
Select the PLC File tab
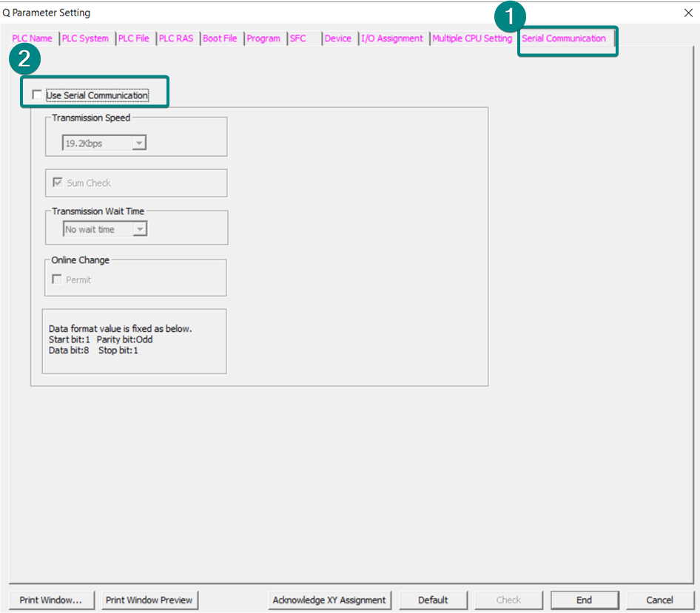point(134,38)
